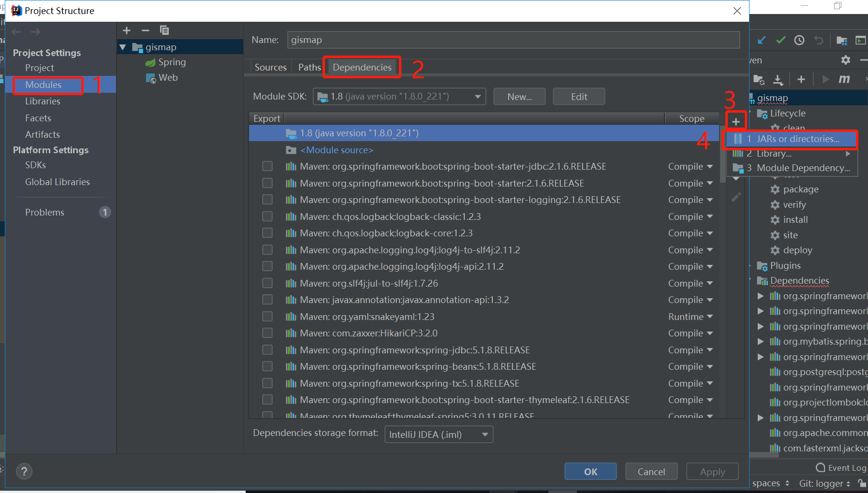This screenshot has height=493, width=868.
Task: Open Module SDK dropdown
Action: [x=399, y=97]
